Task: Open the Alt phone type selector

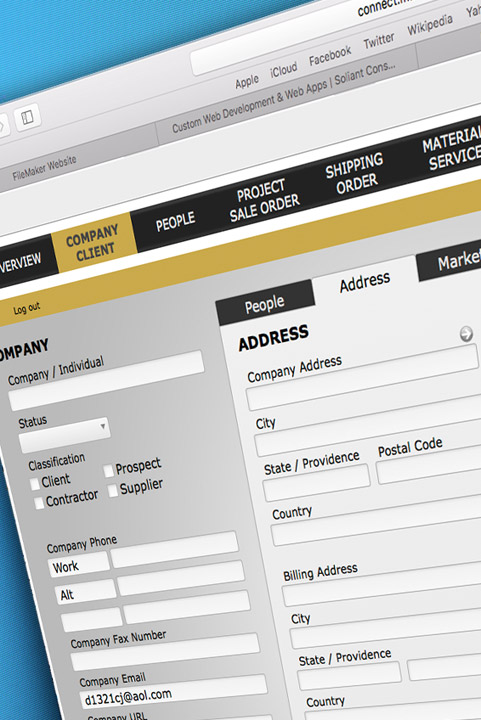Action: click(x=86, y=592)
